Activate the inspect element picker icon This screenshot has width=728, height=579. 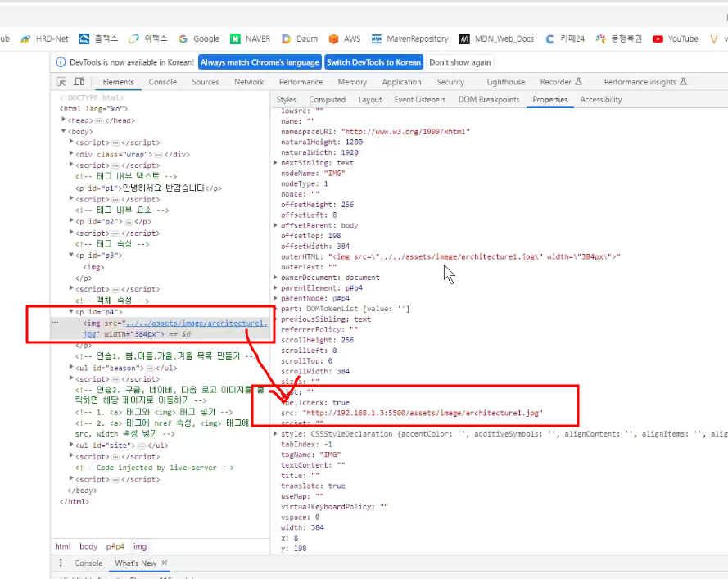coord(61,82)
